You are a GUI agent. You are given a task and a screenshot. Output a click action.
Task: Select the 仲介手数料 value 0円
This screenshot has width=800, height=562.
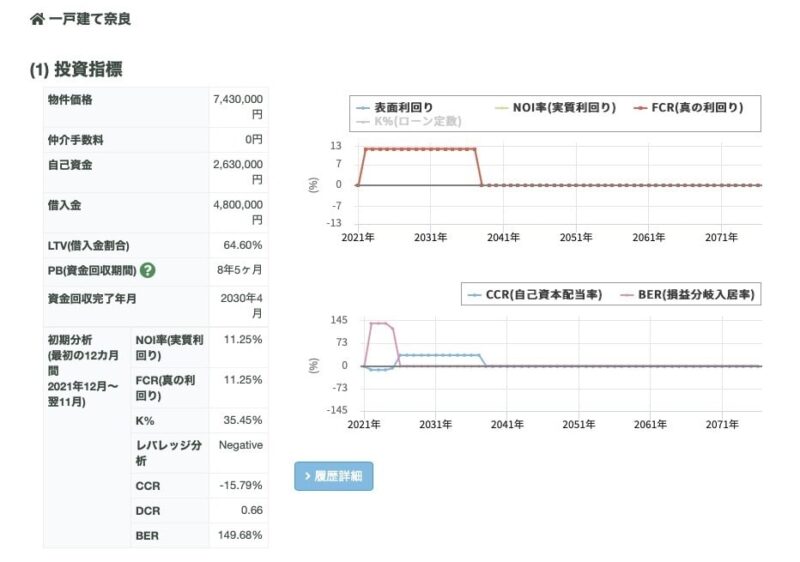coord(254,140)
